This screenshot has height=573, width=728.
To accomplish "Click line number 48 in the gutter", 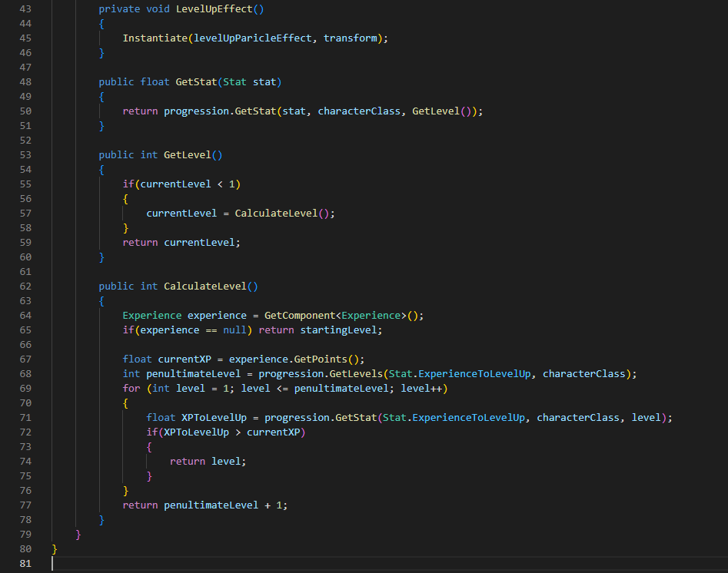I will 25,81.
